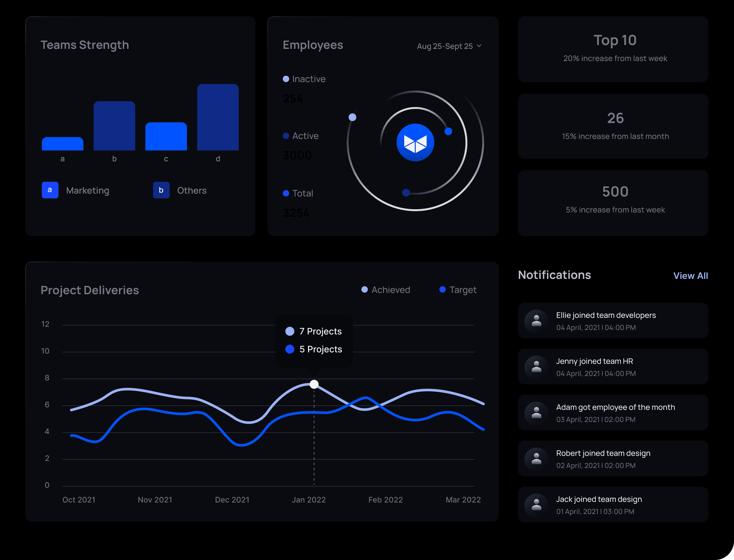Click the 'b' Others legend badge

point(161,190)
